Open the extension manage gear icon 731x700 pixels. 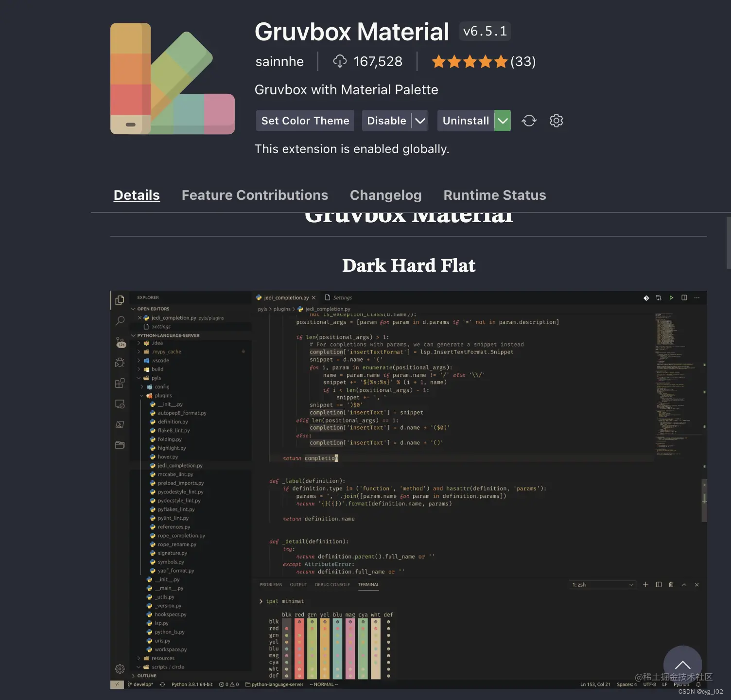tap(556, 121)
